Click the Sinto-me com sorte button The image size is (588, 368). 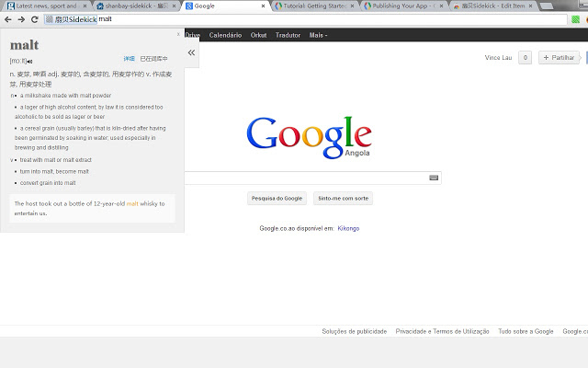tap(343, 199)
